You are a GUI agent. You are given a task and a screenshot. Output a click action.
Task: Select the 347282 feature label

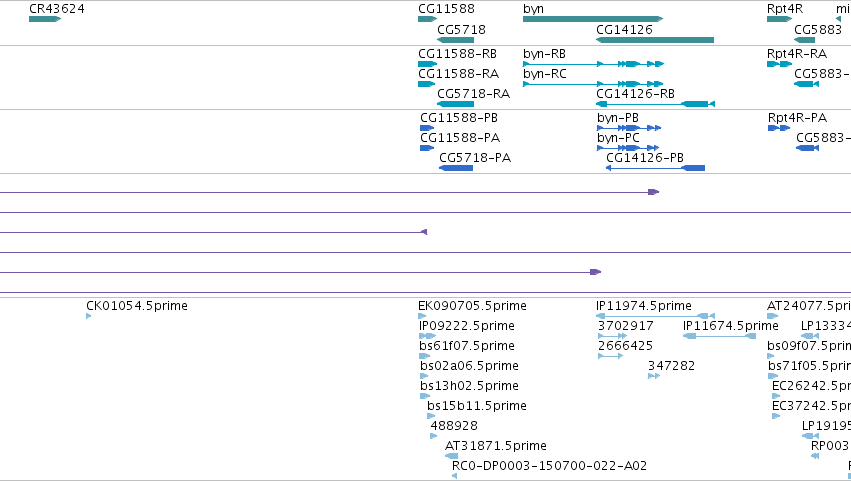click(671, 366)
